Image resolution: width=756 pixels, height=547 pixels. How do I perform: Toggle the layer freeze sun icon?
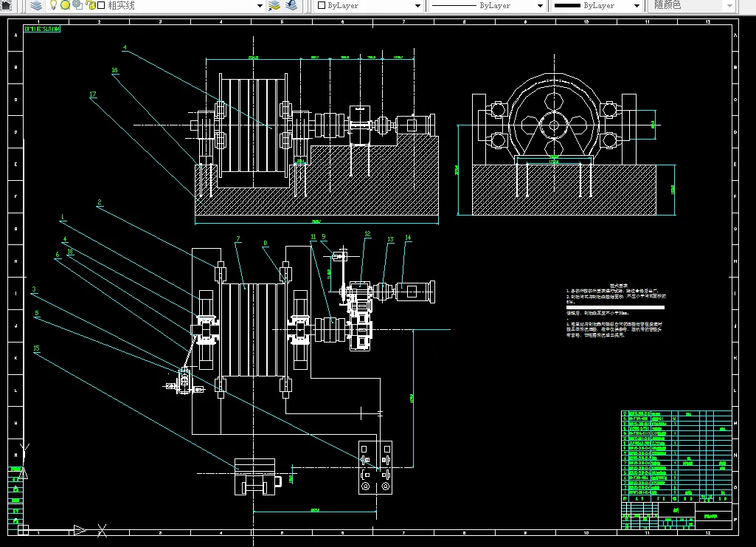pyautogui.click(x=66, y=5)
